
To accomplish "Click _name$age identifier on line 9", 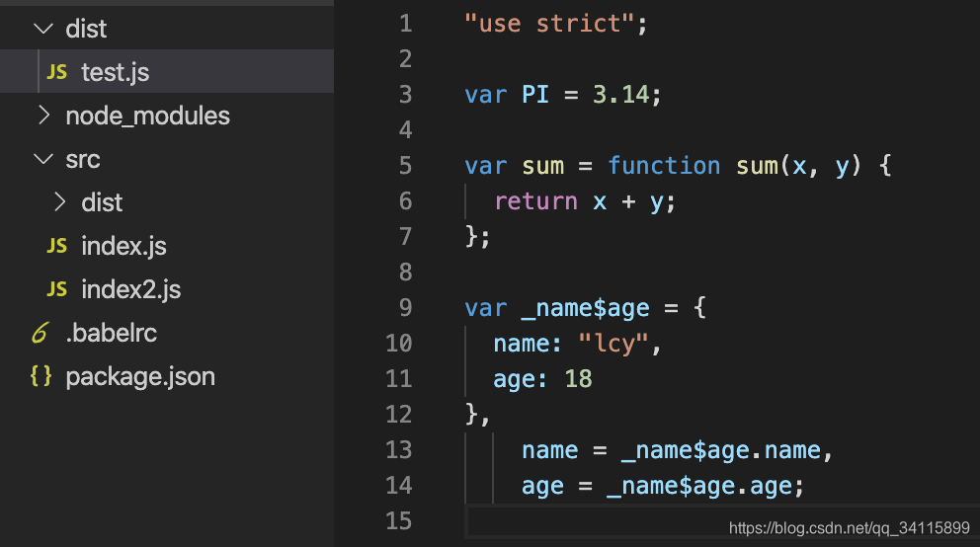I will 586,308.
